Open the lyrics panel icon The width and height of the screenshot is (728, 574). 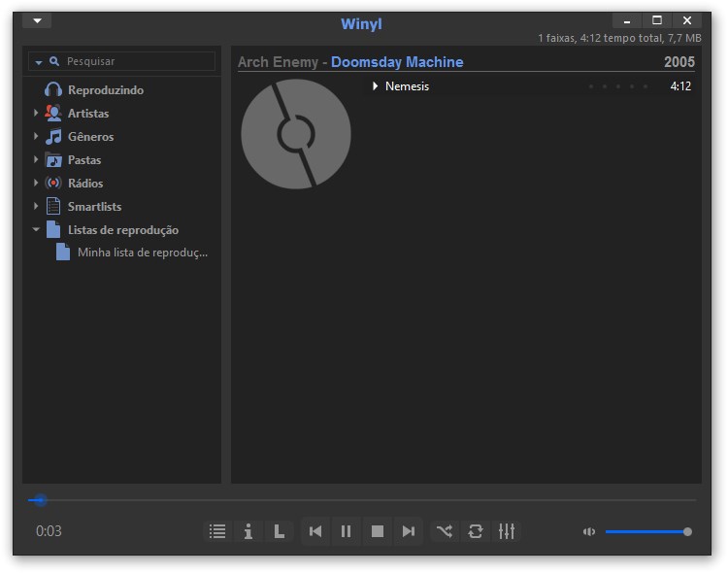click(x=280, y=531)
